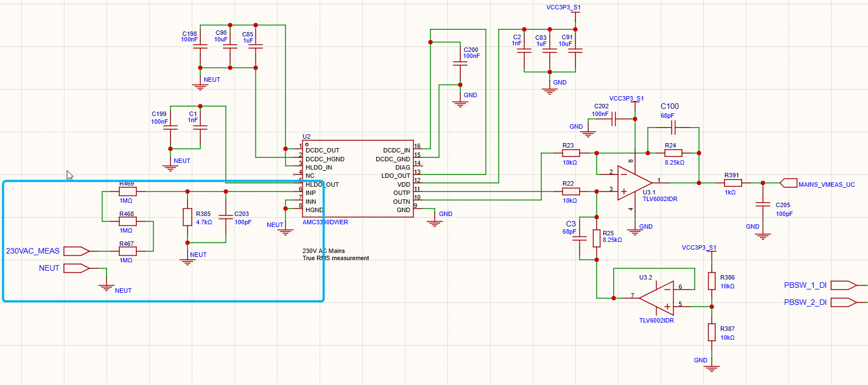868x385 pixels.
Task: Select the C85 1uF capacitor symbol
Action: 255,47
